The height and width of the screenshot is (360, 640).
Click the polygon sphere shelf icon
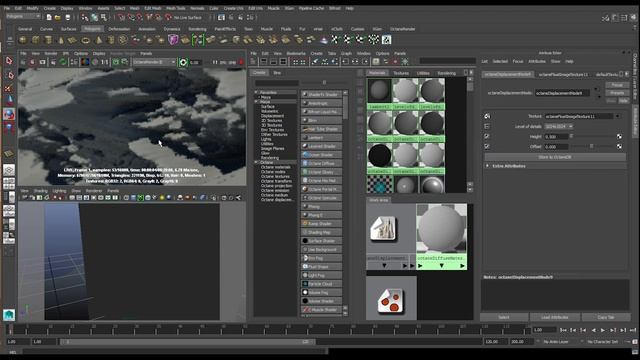(23, 40)
